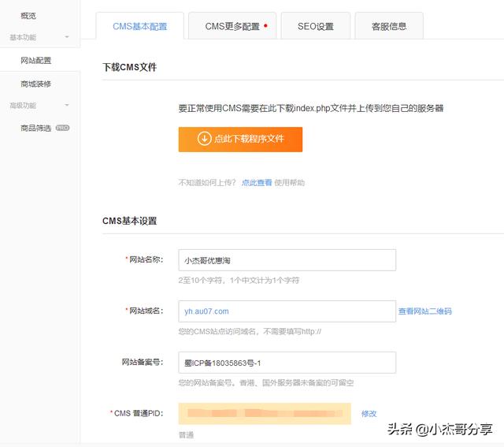Click the 查看网站二维码 link
This screenshot has height=447, width=504.
[425, 311]
